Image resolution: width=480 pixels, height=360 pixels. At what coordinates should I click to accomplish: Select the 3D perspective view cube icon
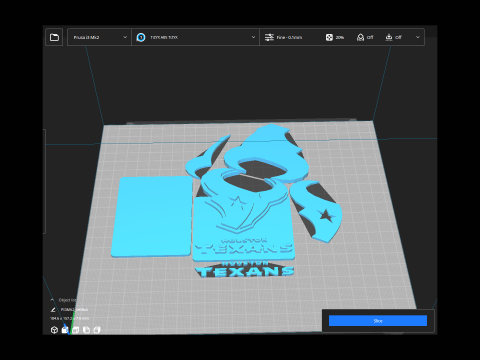[54, 330]
